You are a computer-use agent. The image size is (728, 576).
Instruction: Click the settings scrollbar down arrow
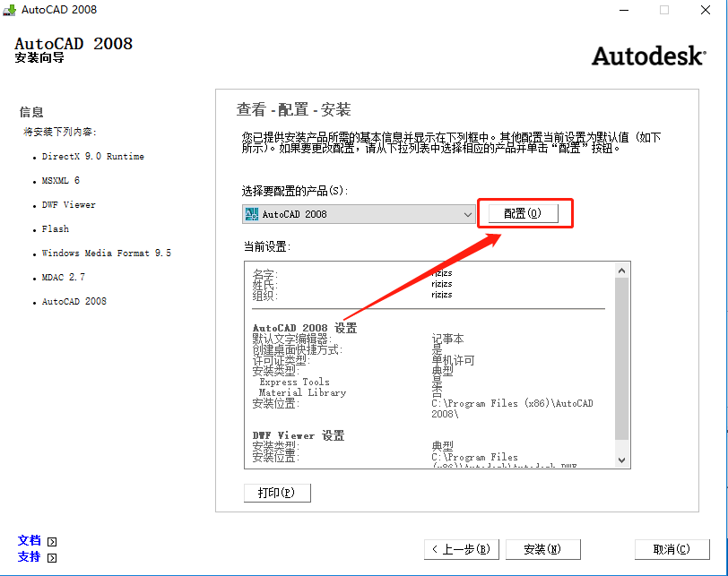pos(621,460)
